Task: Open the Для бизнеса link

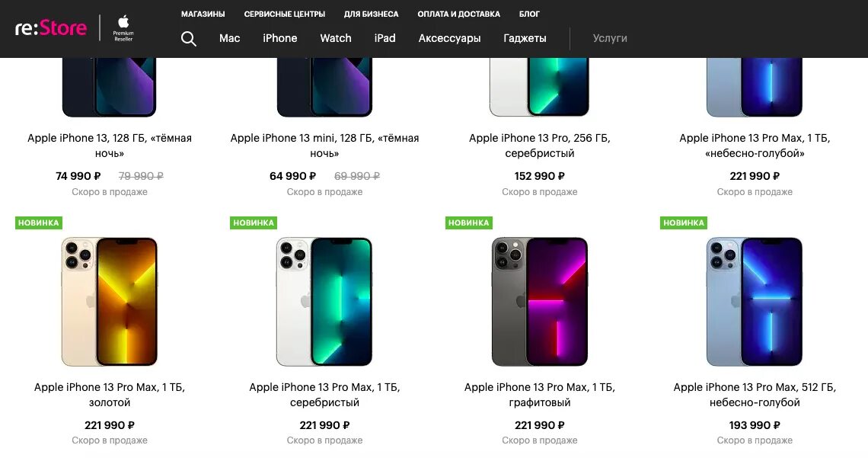Action: tap(371, 14)
